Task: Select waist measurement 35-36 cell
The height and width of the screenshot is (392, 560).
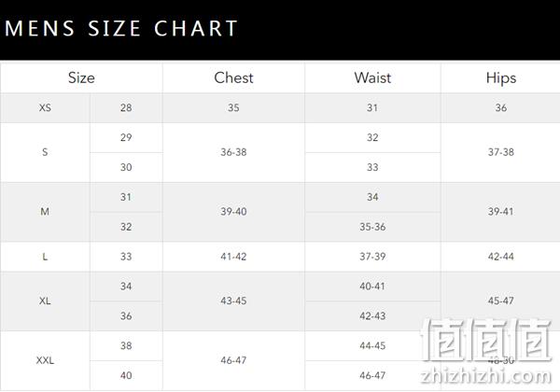Action: (372, 227)
